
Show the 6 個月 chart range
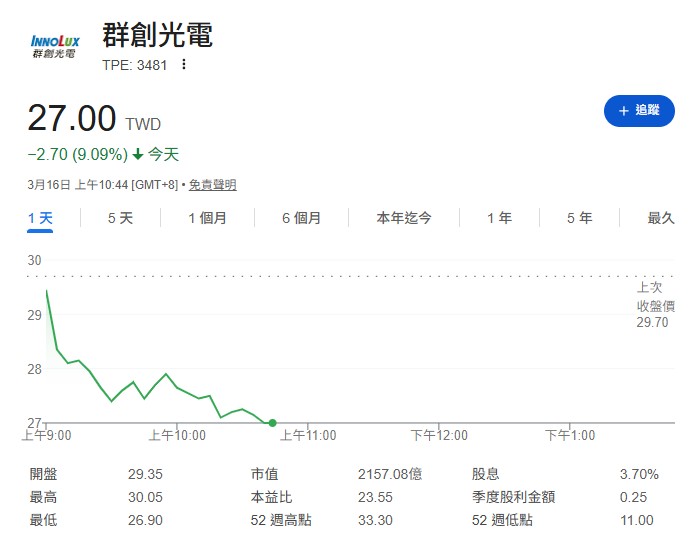301,218
